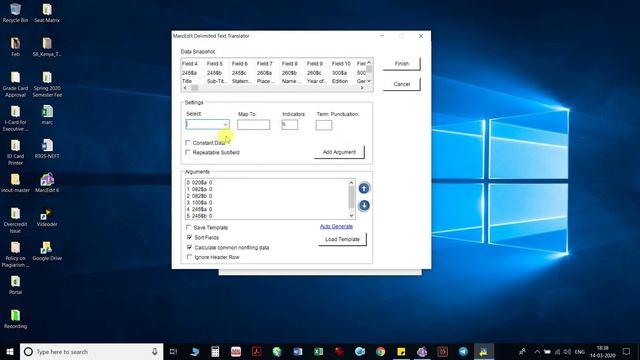
Task: Open Seat Matrix desktop file
Action: click(x=47, y=13)
